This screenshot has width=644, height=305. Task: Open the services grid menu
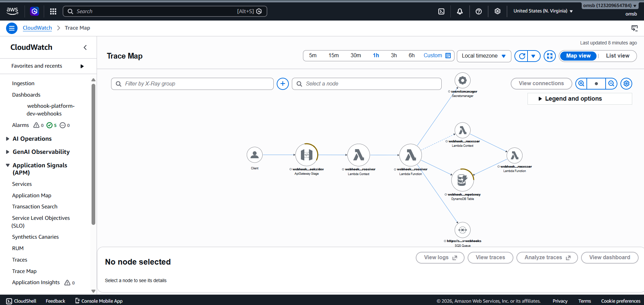coord(53,11)
